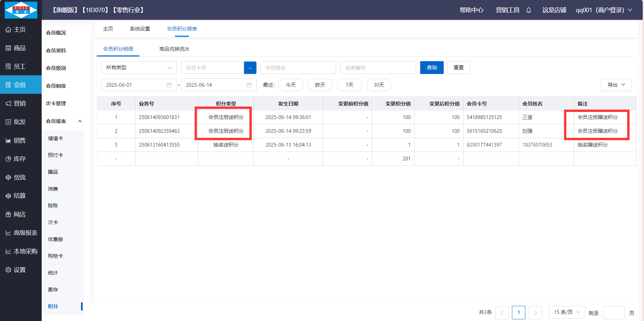Screen dimensions: 644x321
Task: Expand the 导出 export dropdown
Action: (x=616, y=85)
